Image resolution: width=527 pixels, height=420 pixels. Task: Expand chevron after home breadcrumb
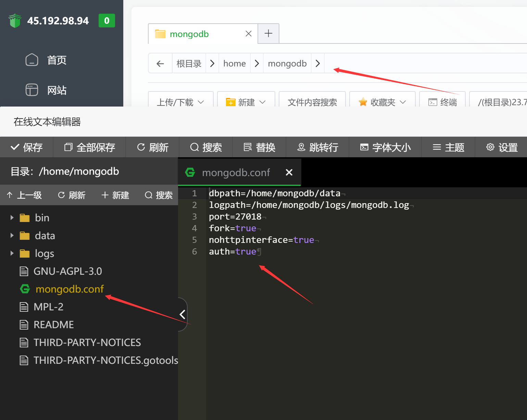coord(257,63)
